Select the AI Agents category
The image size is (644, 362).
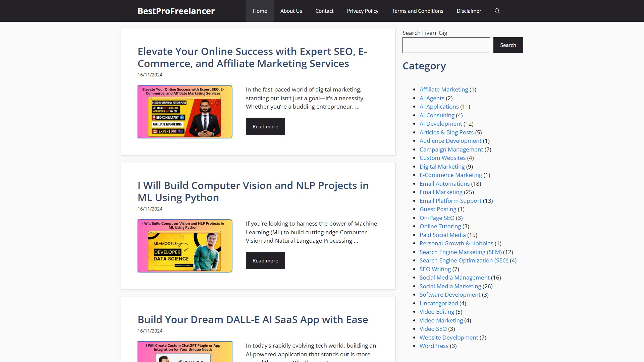pos(432,98)
